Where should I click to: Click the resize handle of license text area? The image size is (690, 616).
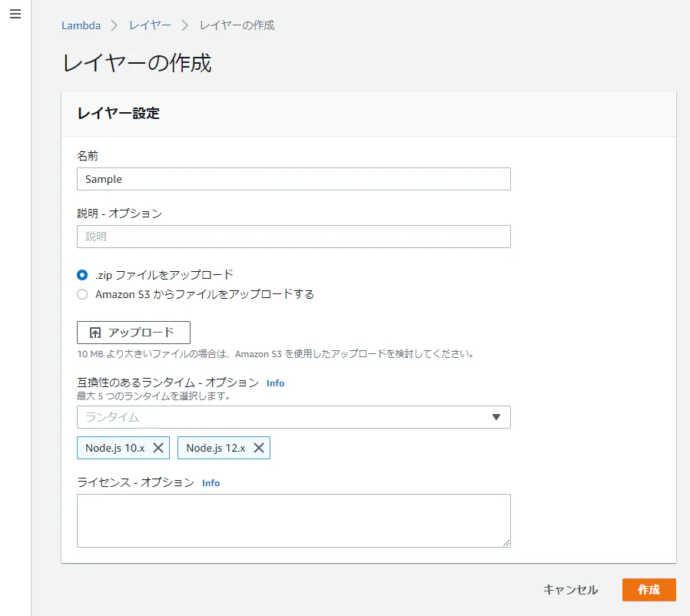(506, 543)
